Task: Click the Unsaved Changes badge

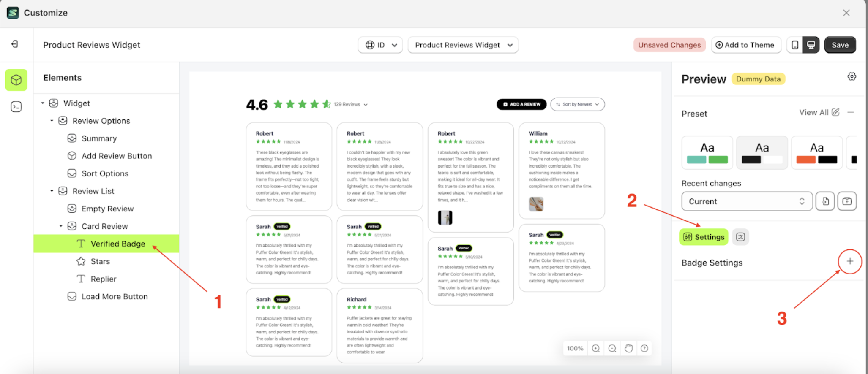Action: (669, 45)
